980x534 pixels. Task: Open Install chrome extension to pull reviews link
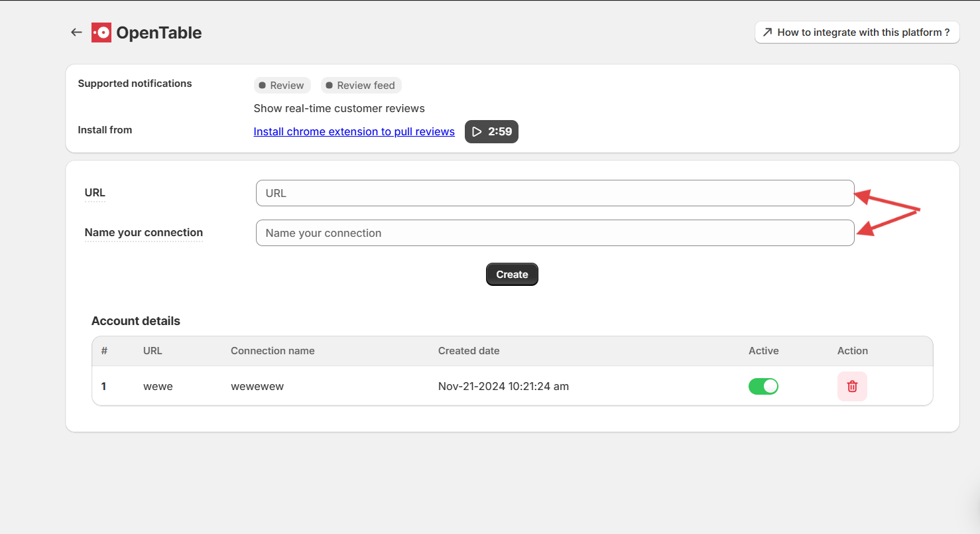354,131
